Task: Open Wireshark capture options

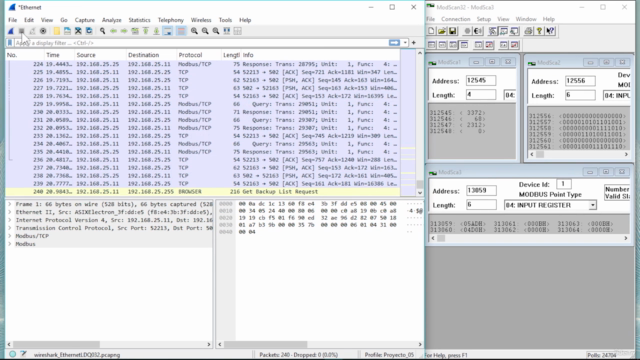Action: (x=43, y=31)
